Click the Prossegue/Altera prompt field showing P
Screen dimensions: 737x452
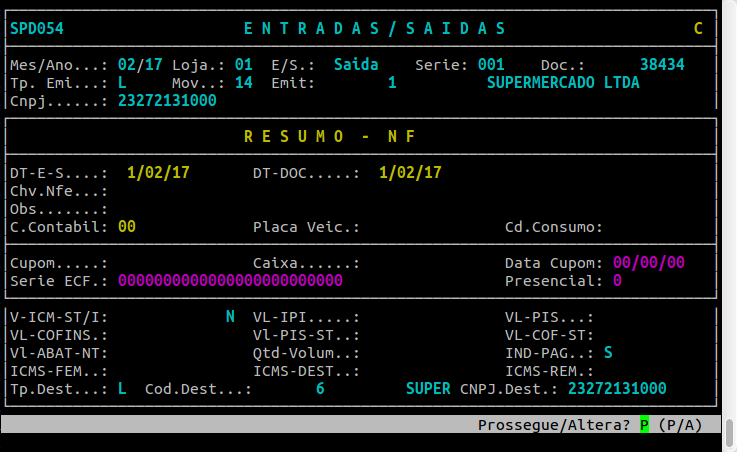tap(644, 425)
